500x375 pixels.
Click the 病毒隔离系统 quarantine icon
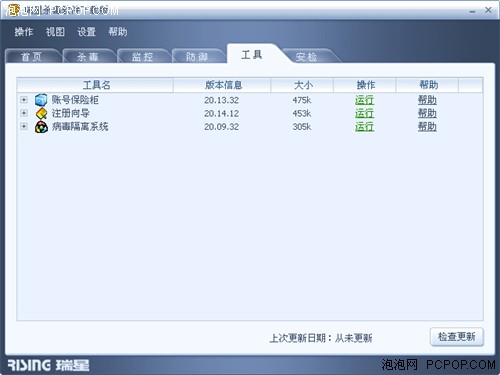click(x=41, y=127)
